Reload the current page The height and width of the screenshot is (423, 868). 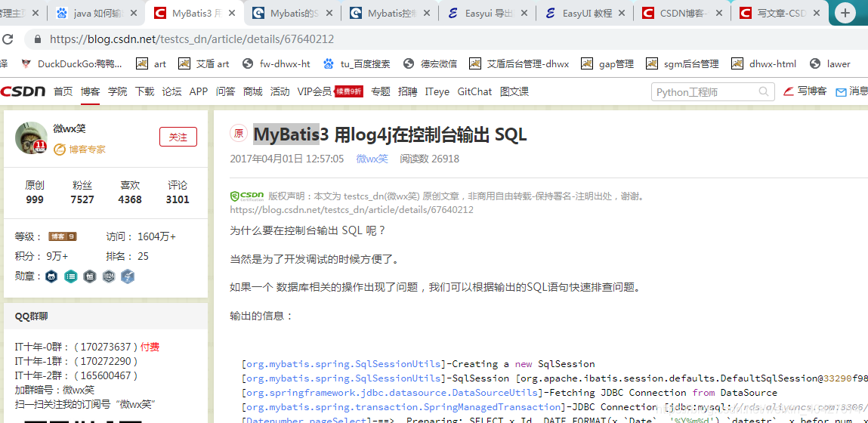click(8, 39)
